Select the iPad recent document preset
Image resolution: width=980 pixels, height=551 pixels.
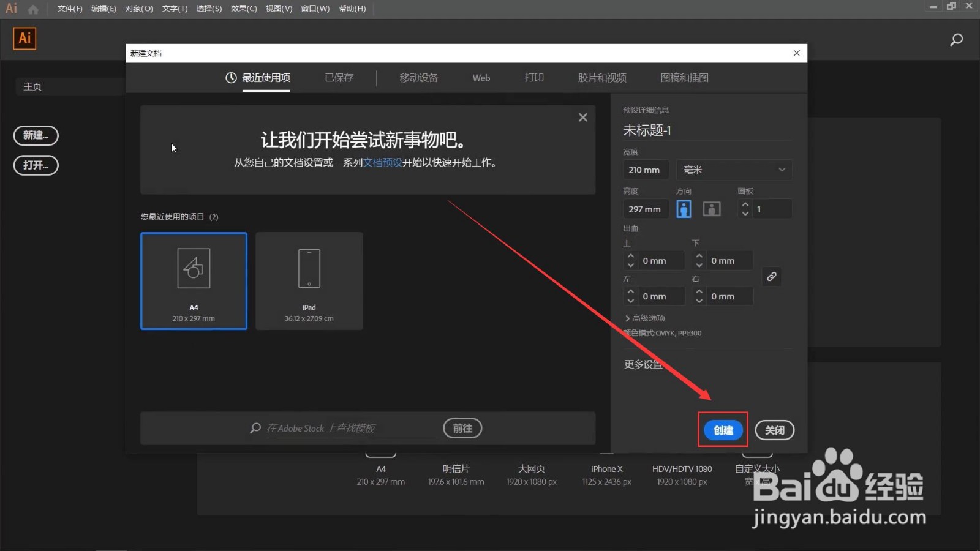[x=309, y=280]
